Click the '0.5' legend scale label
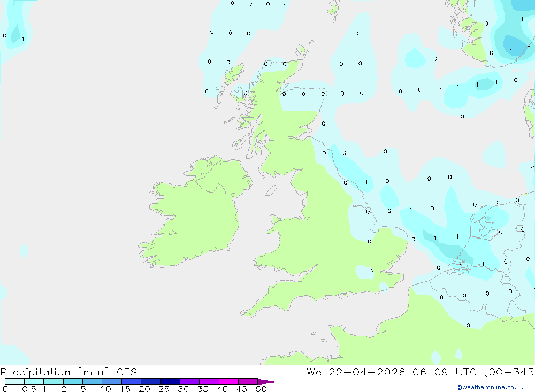Image resolution: width=535 pixels, height=392 pixels. [x=29, y=389]
